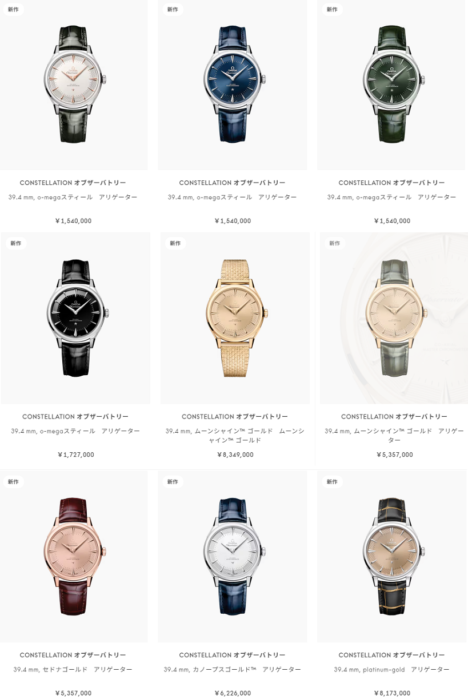Select the ¥8,173,000 platinum-gold price

point(392,693)
